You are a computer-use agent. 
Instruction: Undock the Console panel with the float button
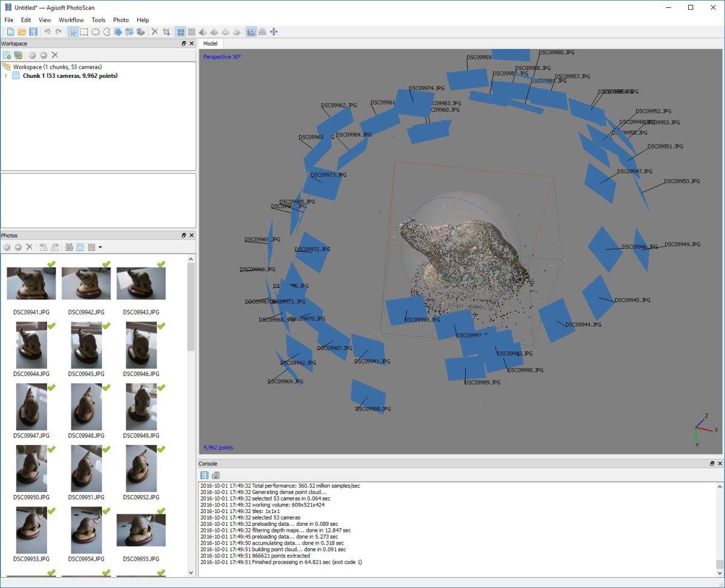pos(712,463)
